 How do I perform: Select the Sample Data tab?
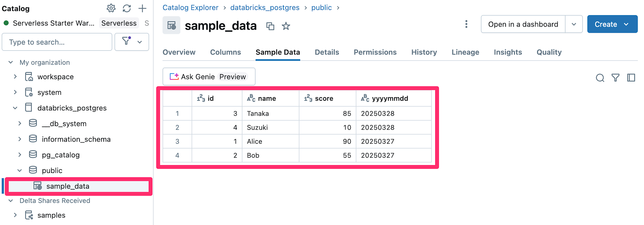tap(278, 52)
